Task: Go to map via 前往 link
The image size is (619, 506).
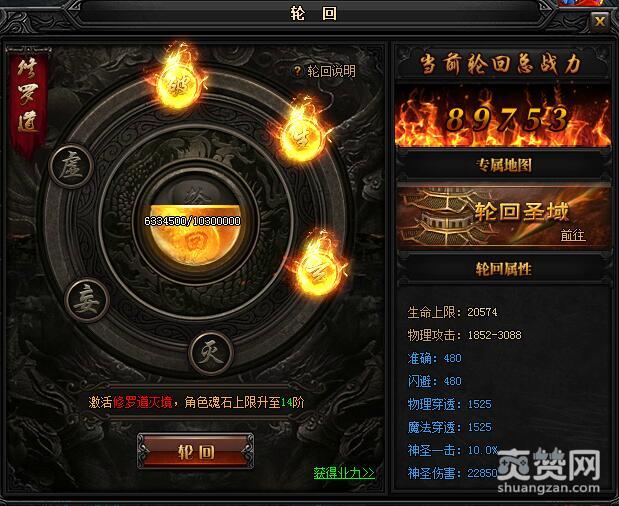Action: click(573, 235)
